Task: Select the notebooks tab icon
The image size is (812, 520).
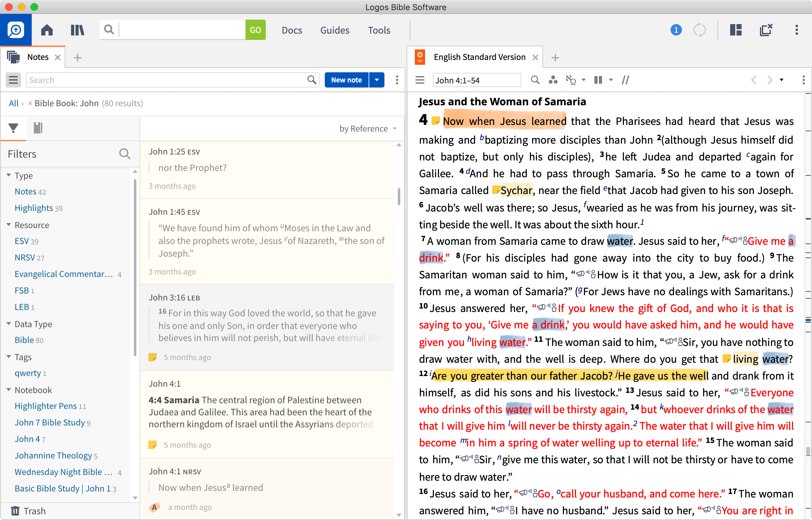Action: coord(38,128)
